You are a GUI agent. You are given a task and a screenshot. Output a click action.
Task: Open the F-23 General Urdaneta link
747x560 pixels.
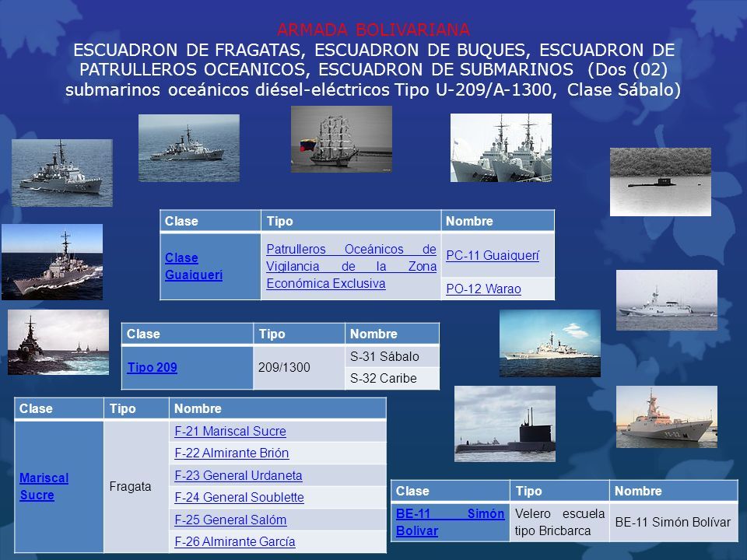pyautogui.click(x=238, y=476)
